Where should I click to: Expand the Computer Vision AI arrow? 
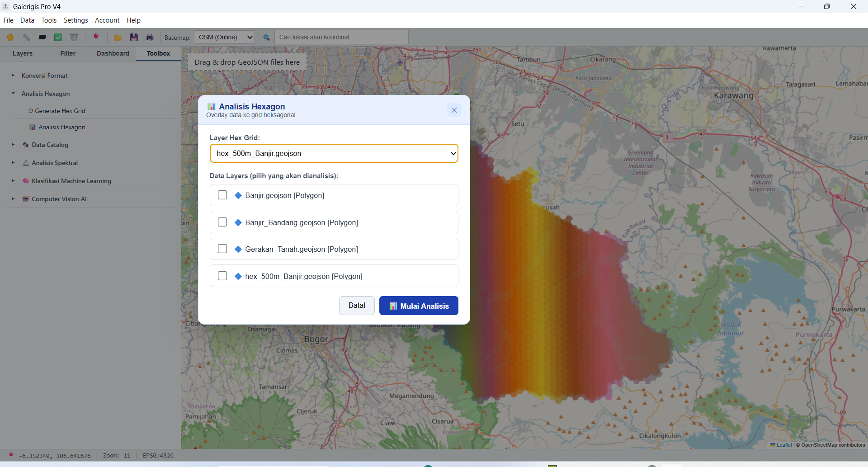[x=13, y=199]
